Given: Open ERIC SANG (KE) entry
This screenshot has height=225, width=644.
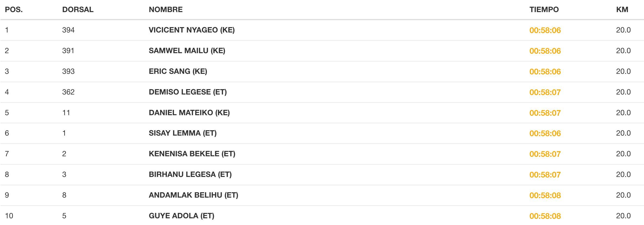Looking at the screenshot, I should pos(178,71).
